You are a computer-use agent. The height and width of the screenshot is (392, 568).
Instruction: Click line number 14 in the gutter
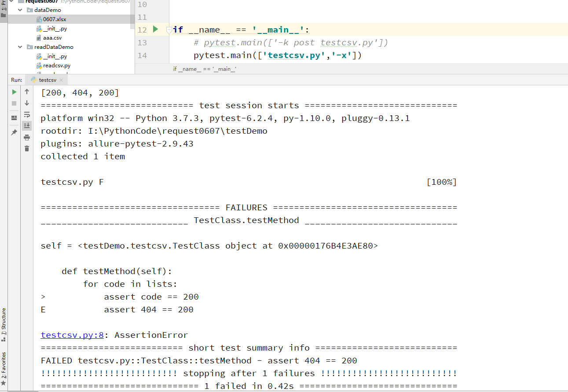coord(142,55)
